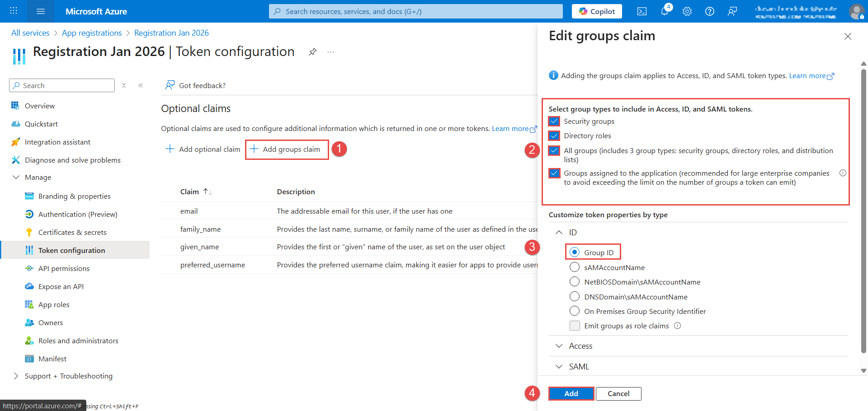The height and width of the screenshot is (411, 868).
Task: Pin the Token configuration page
Action: 312,52
